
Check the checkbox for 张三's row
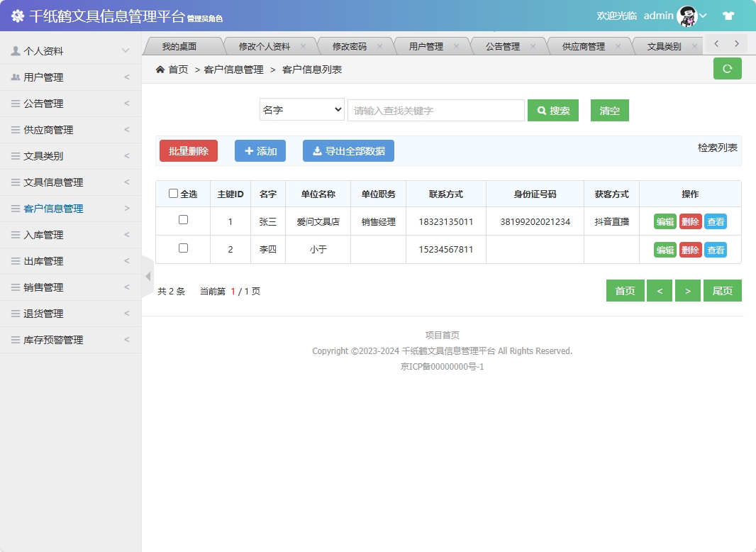coord(182,221)
